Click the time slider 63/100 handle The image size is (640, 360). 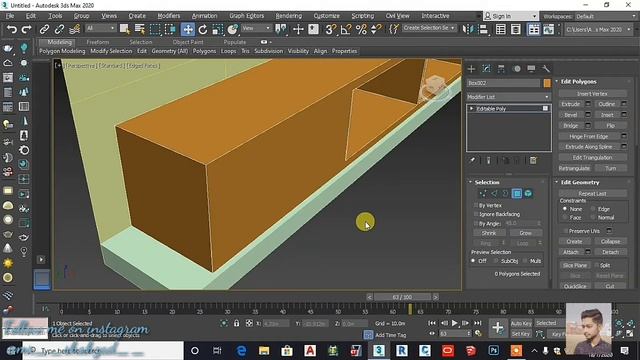click(402, 297)
